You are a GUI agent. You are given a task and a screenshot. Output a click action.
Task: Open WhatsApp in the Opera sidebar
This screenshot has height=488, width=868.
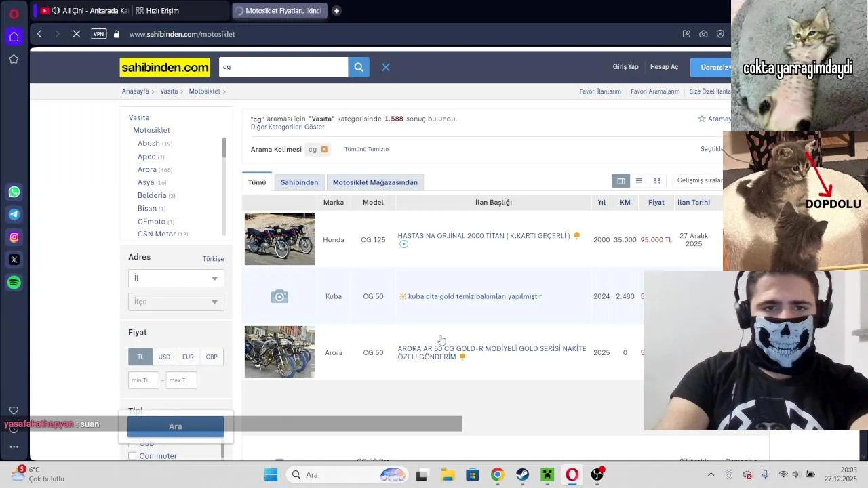[14, 192]
